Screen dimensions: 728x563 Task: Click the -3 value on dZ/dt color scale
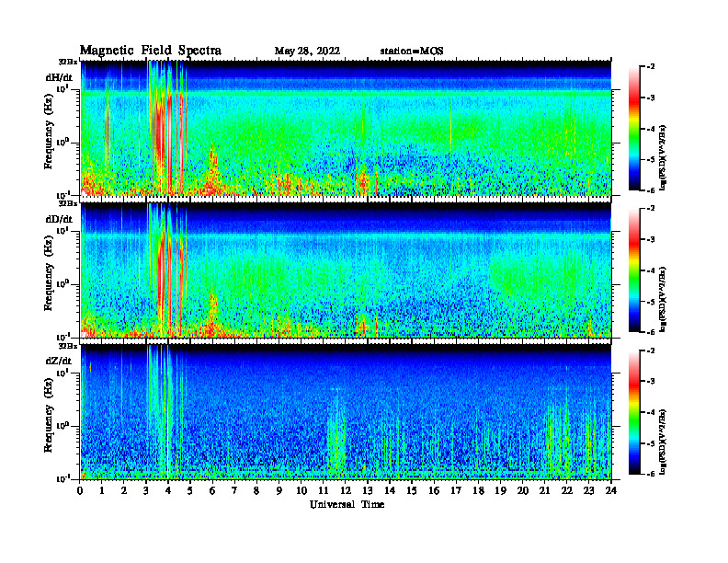click(651, 382)
